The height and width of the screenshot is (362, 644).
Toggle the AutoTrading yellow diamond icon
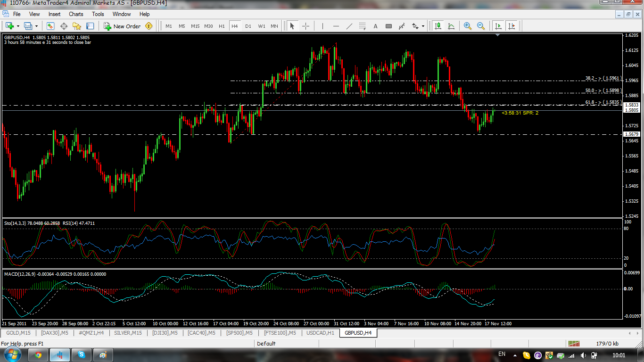click(x=149, y=26)
